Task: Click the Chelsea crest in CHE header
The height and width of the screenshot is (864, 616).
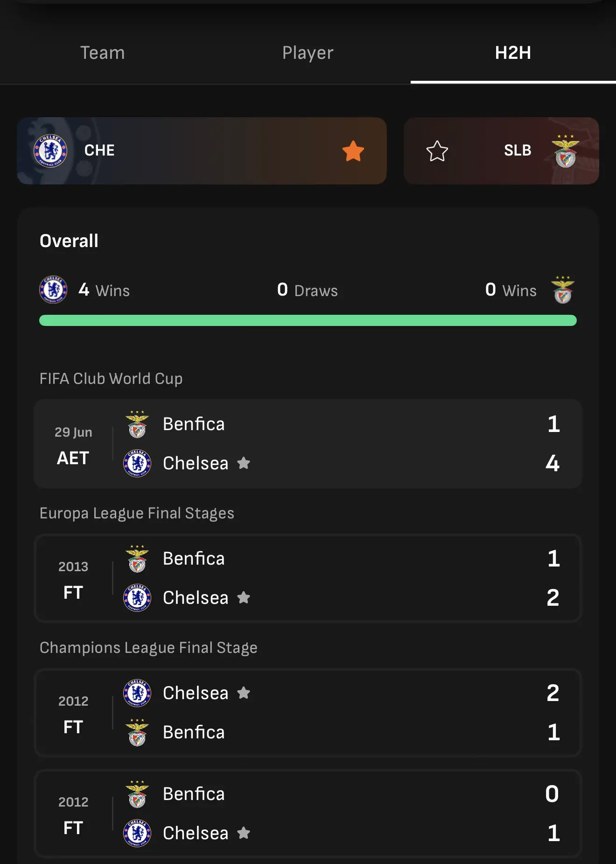Action: 50,151
